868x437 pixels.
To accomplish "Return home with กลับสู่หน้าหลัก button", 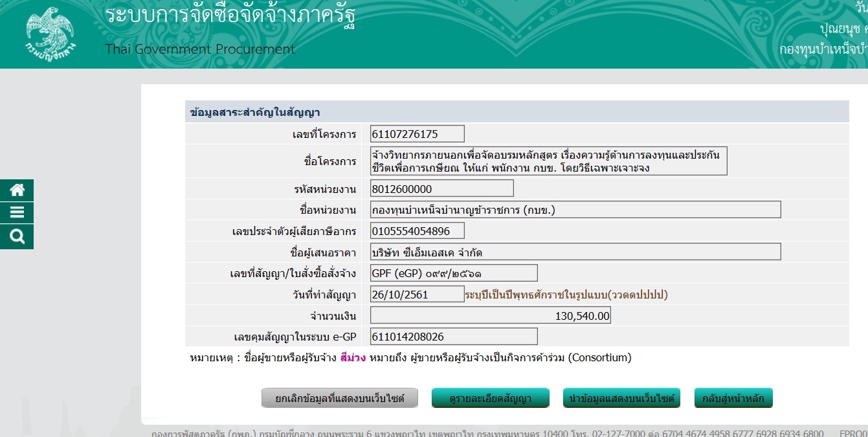I will coord(733,398).
